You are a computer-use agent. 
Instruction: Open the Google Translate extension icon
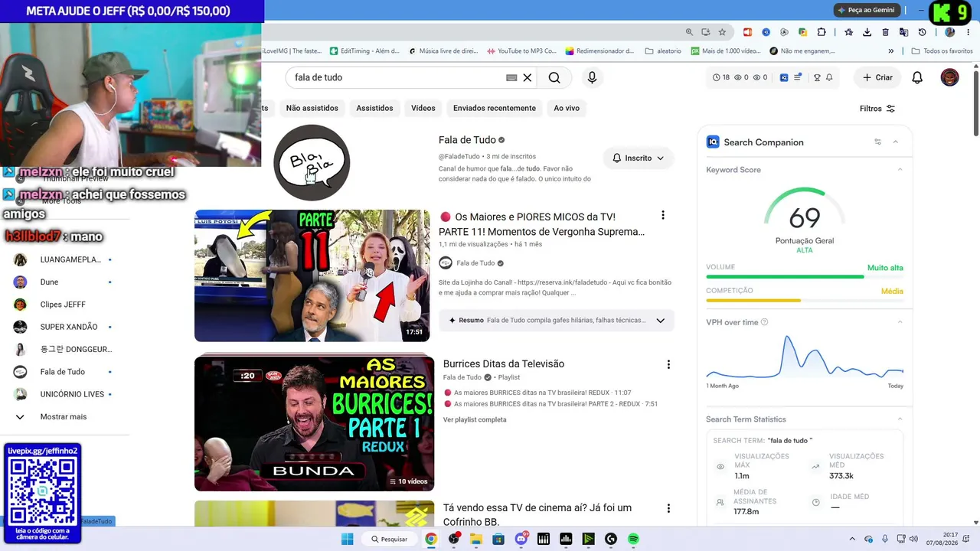(903, 32)
